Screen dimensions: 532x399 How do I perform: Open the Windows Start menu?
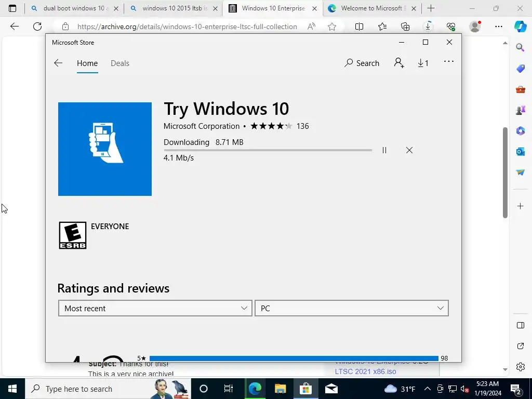(x=12, y=389)
